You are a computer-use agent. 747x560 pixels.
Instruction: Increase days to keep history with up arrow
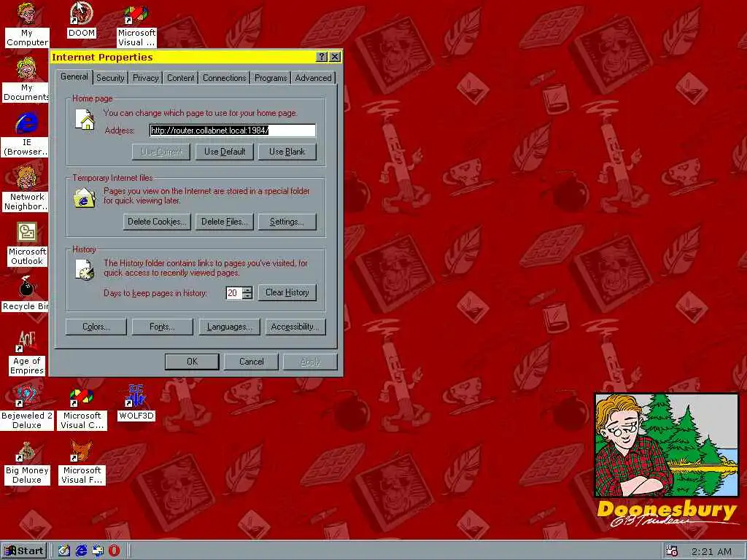247,289
